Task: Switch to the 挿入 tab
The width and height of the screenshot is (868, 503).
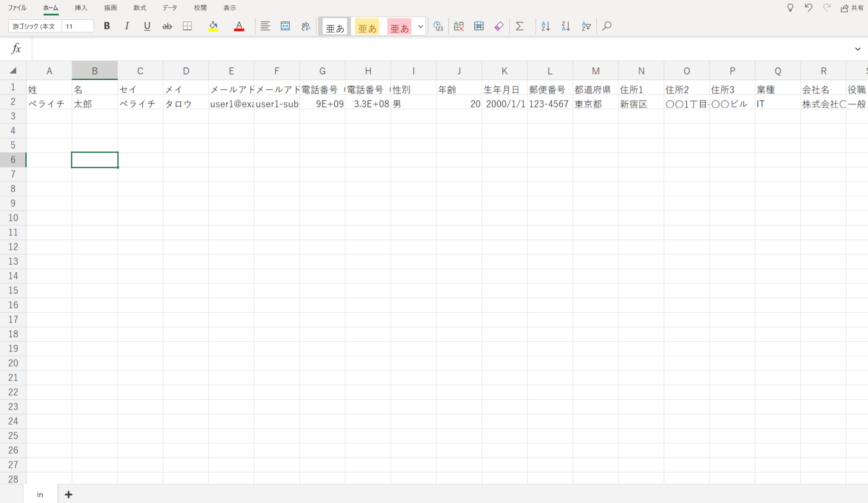Action: [81, 8]
